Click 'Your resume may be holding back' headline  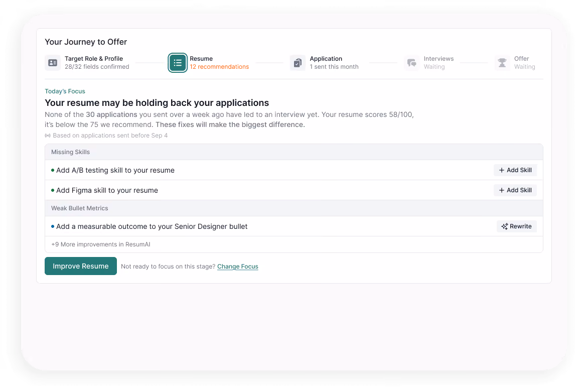(157, 102)
